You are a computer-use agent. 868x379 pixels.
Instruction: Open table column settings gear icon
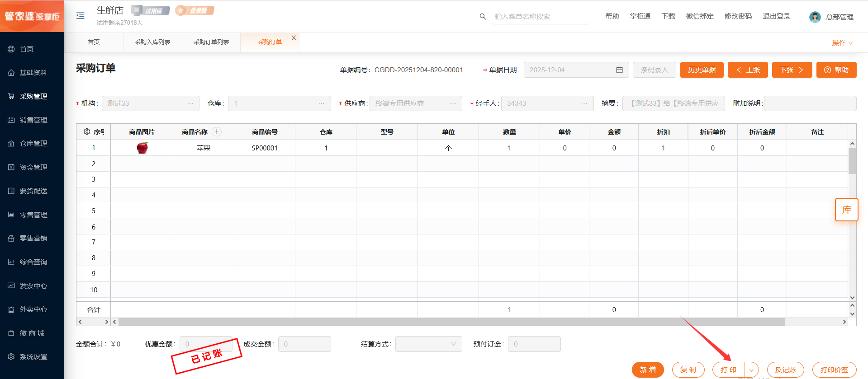click(x=87, y=131)
